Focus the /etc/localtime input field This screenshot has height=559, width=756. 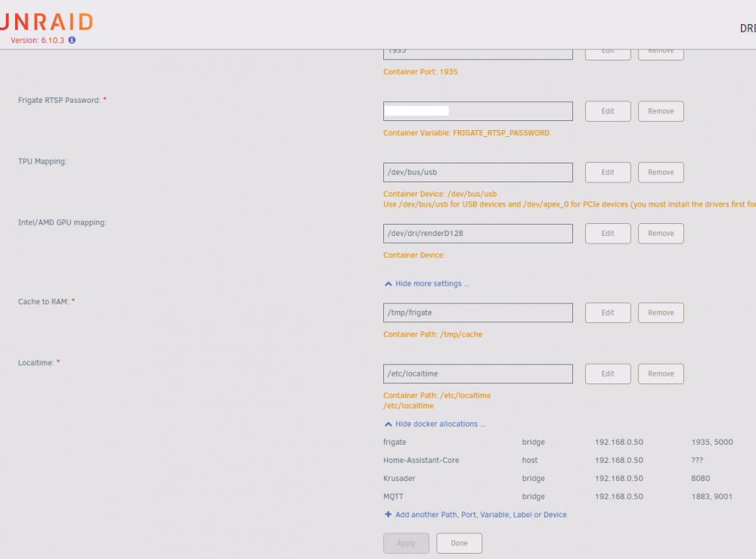coord(478,374)
